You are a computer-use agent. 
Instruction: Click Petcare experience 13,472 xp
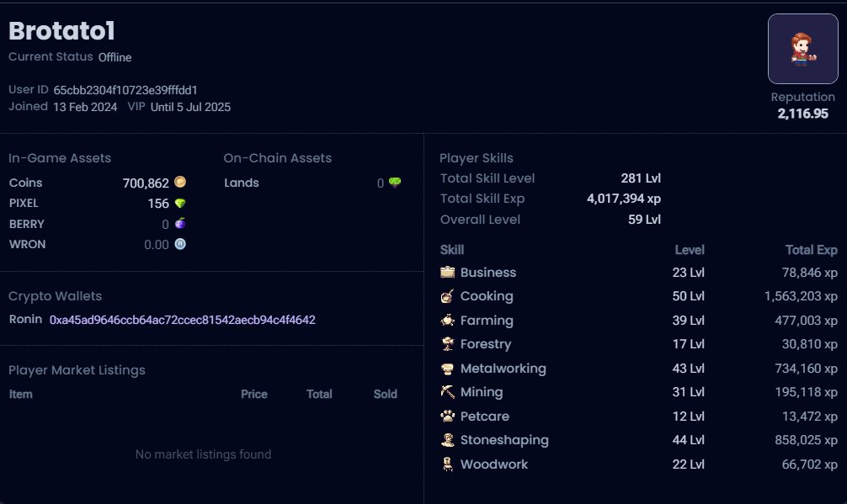click(x=810, y=416)
